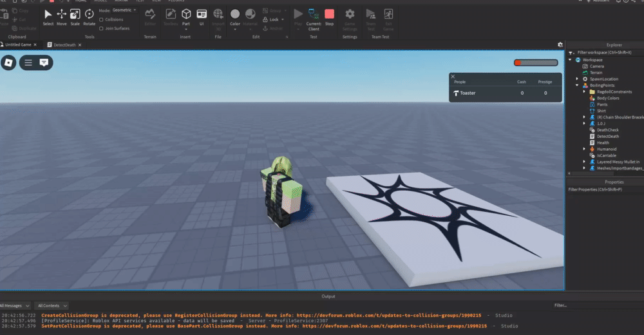
Task: Select the DetectDeath script in Explorer
Action: click(x=604, y=137)
